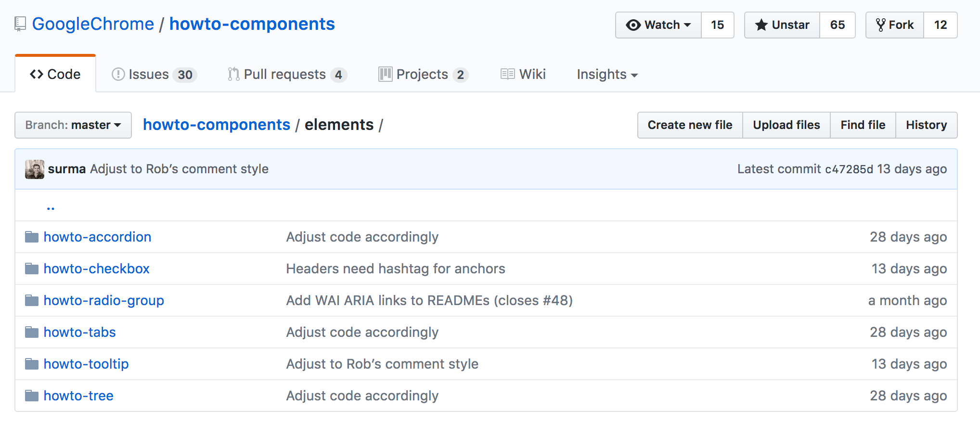The height and width of the screenshot is (436, 980).
Task: Open the howto-radio-group folder
Action: point(104,301)
